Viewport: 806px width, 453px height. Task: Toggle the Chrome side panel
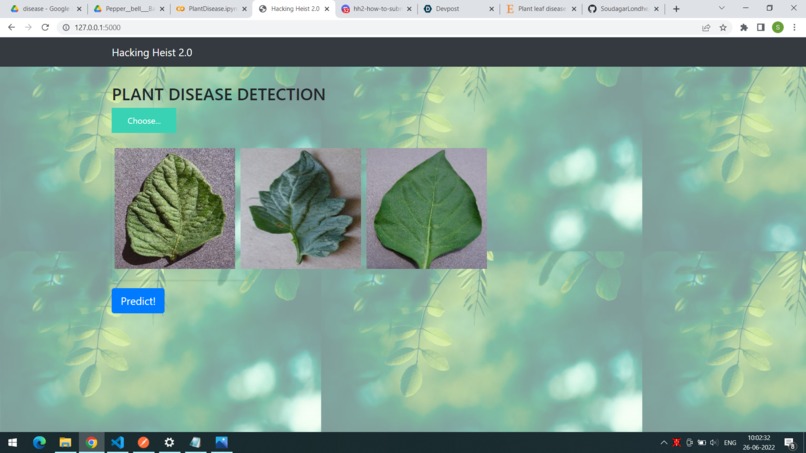tap(761, 27)
